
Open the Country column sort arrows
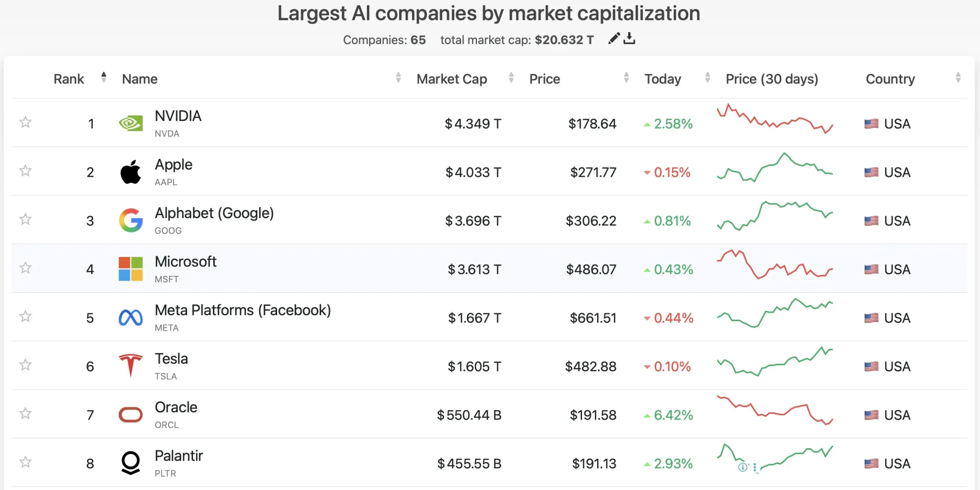tap(958, 78)
